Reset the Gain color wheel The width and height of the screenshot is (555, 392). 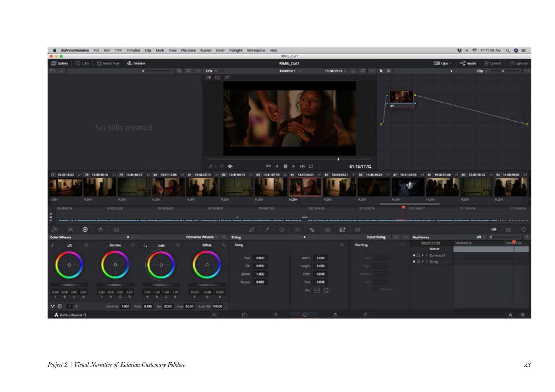178,245
